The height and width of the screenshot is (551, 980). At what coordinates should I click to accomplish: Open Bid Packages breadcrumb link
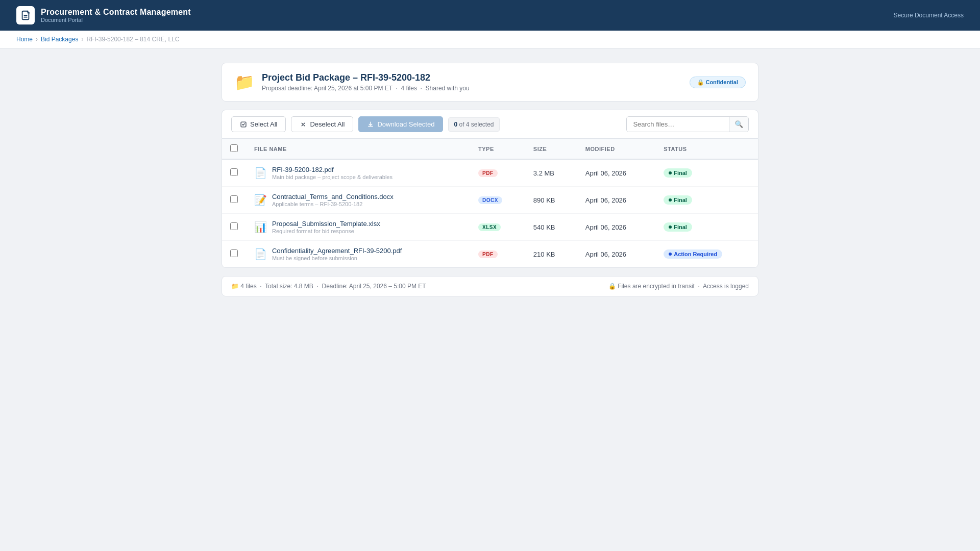tap(59, 40)
